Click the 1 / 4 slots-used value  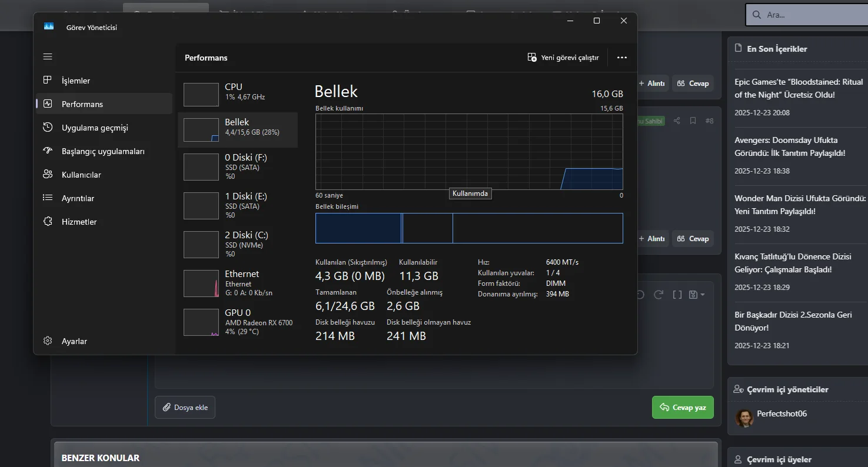553,273
